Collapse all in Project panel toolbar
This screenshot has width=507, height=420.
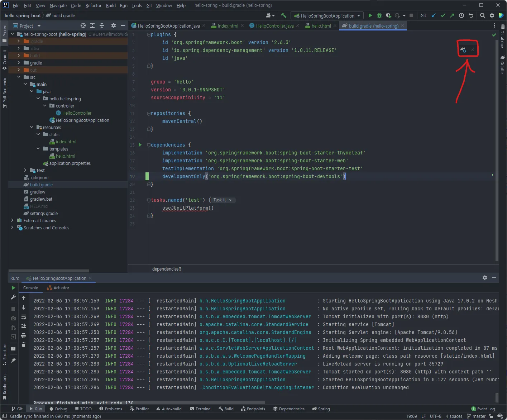coord(102,25)
